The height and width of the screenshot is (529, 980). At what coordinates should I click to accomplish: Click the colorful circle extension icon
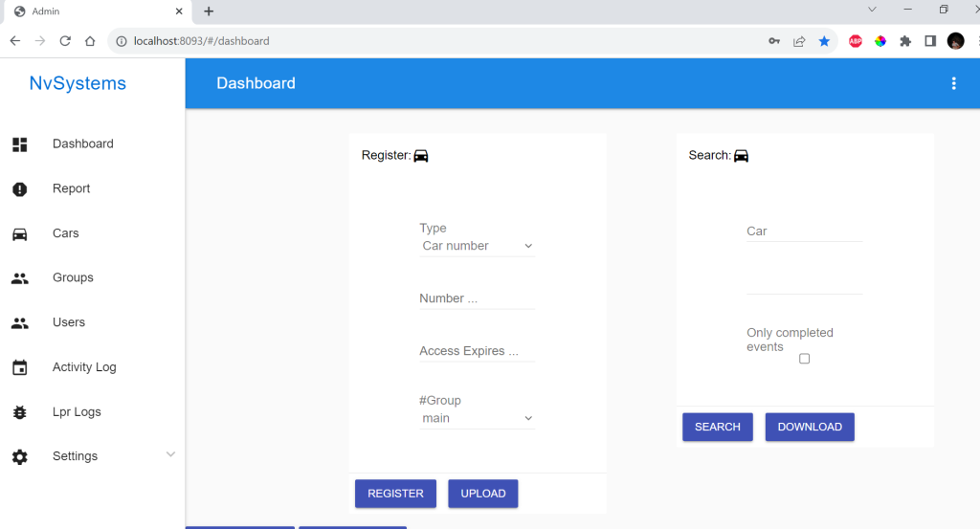[x=880, y=41]
